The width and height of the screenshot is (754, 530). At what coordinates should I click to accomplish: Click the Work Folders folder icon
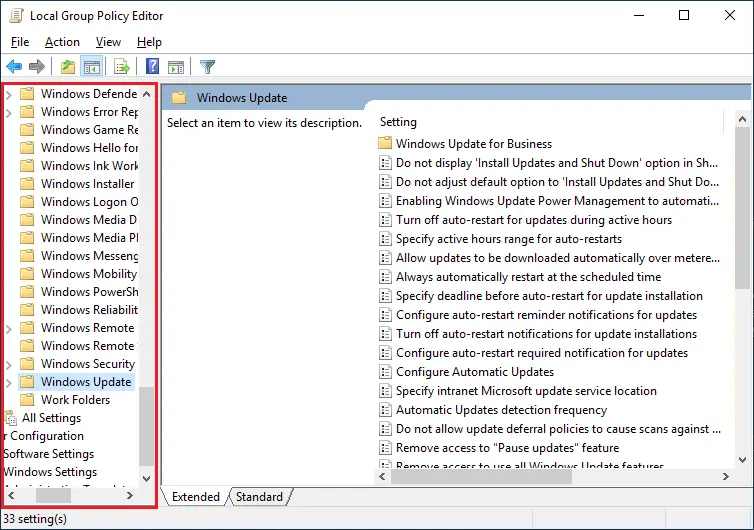[x=27, y=400]
